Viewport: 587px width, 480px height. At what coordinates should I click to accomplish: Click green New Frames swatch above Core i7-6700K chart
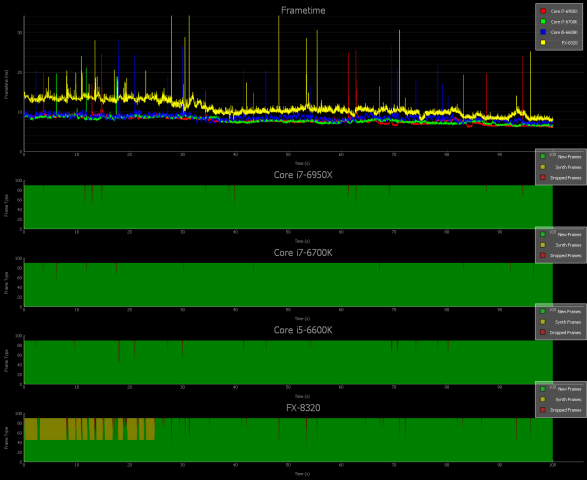pos(543,234)
